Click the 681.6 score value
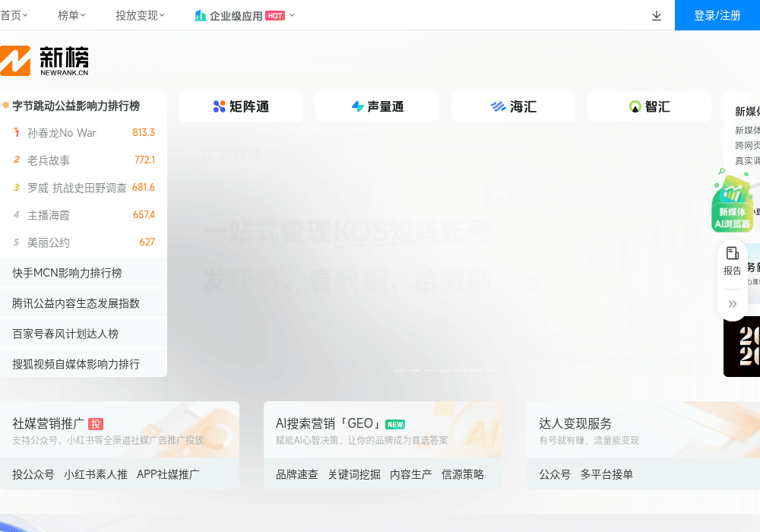 tap(144, 187)
